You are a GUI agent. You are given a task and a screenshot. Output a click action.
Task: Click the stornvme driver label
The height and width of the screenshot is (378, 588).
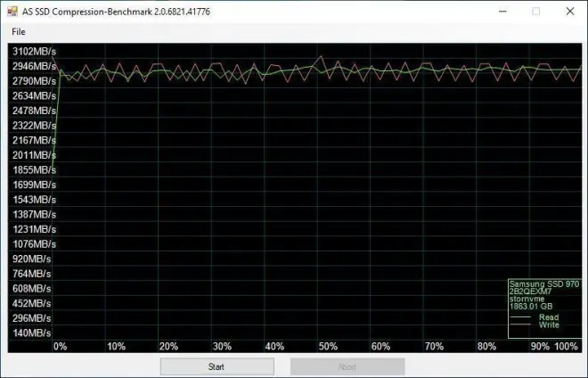(527, 300)
